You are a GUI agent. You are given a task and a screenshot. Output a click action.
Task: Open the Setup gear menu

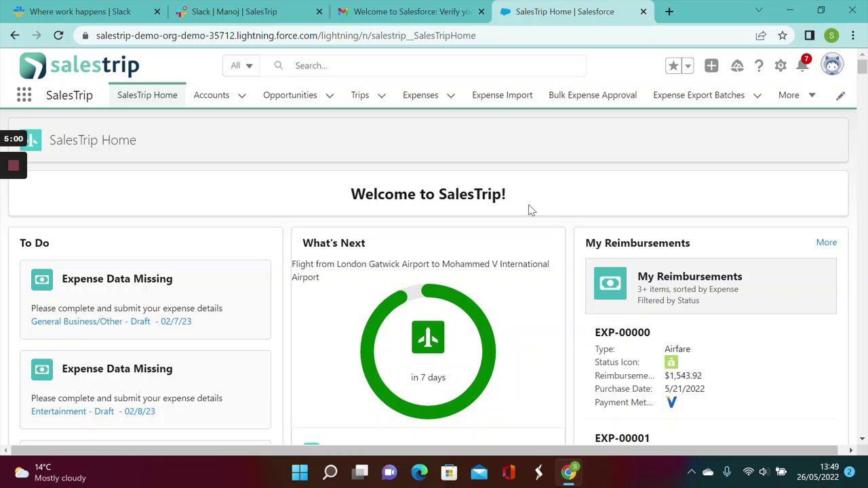click(x=781, y=66)
